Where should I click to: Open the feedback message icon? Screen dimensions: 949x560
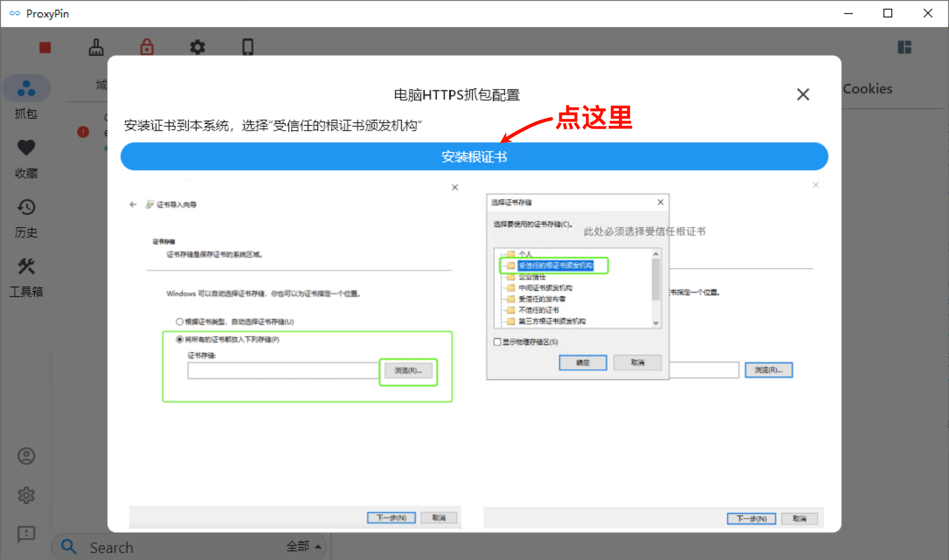26,534
